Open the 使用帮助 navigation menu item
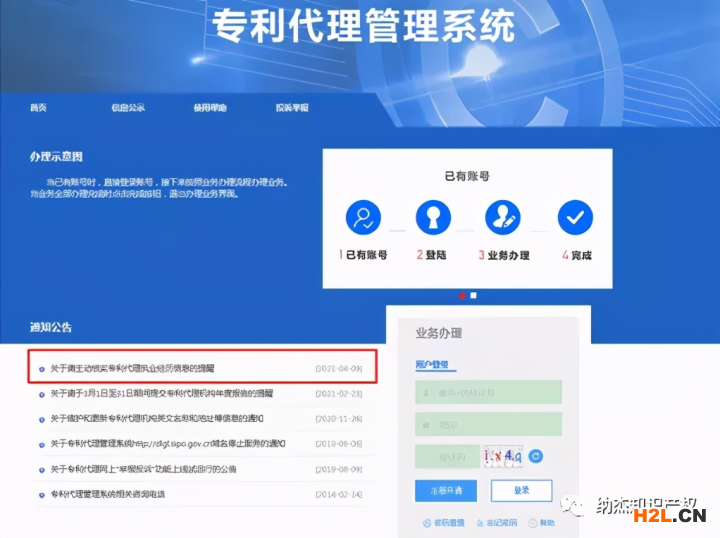 tap(210, 108)
